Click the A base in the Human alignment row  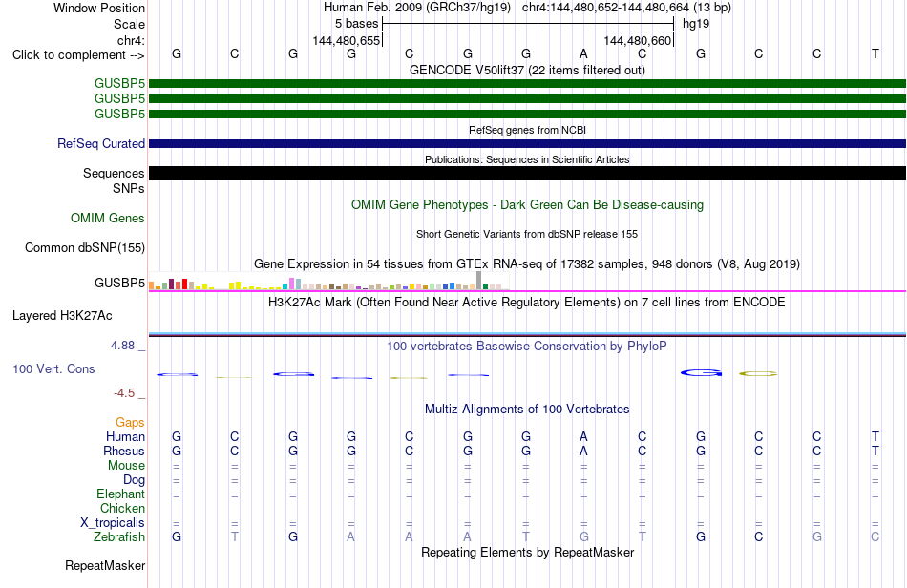pyautogui.click(x=583, y=436)
